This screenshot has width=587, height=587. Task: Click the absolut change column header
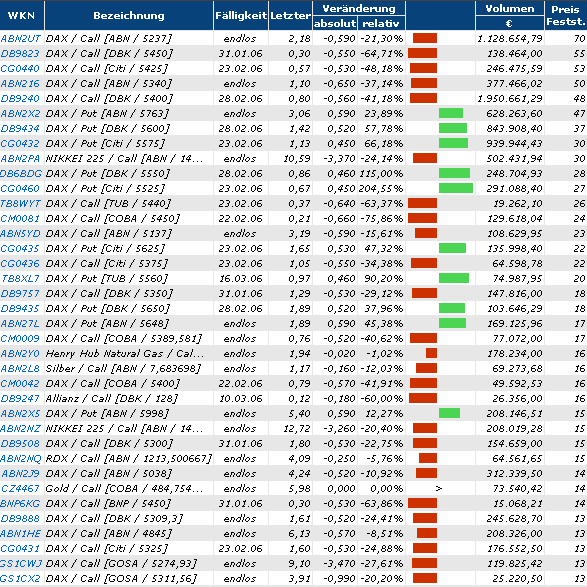coord(335,23)
